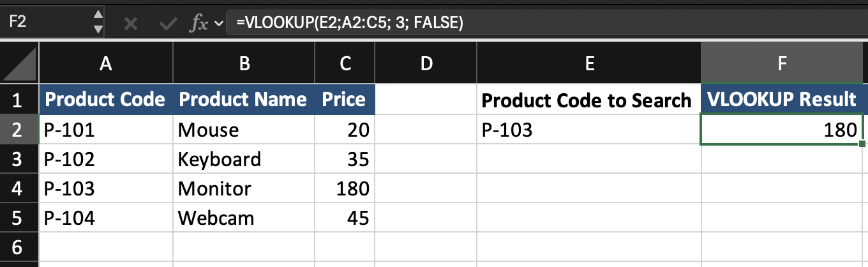The width and height of the screenshot is (868, 267).
Task: Select the row 6 header
Action: 19,247
